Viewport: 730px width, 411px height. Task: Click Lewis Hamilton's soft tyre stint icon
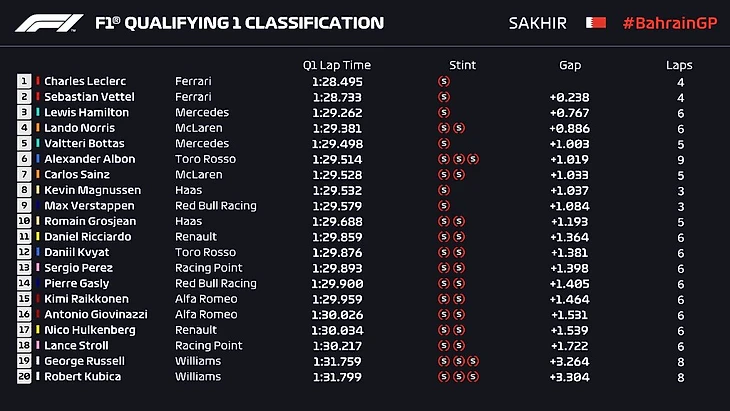tap(444, 113)
